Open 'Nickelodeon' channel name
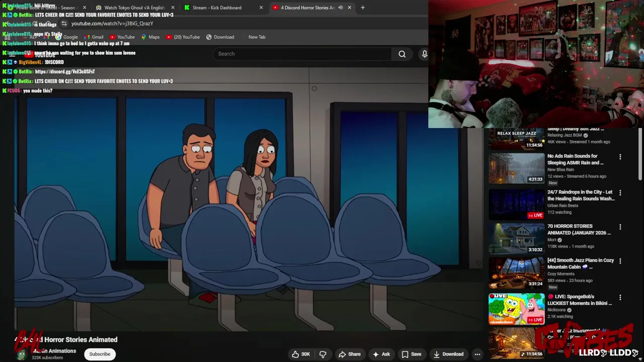 pos(557,310)
